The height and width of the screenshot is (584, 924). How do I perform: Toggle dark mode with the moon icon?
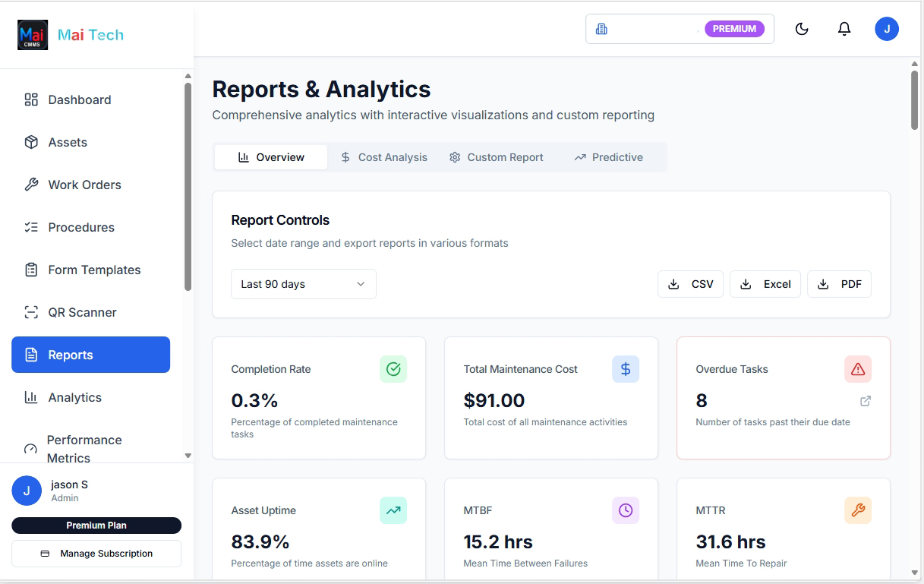point(802,28)
